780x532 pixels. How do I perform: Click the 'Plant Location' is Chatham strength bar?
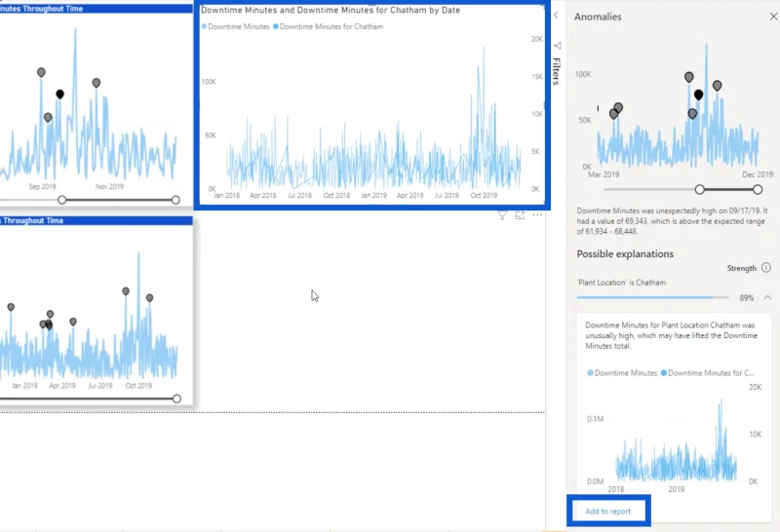[652, 297]
